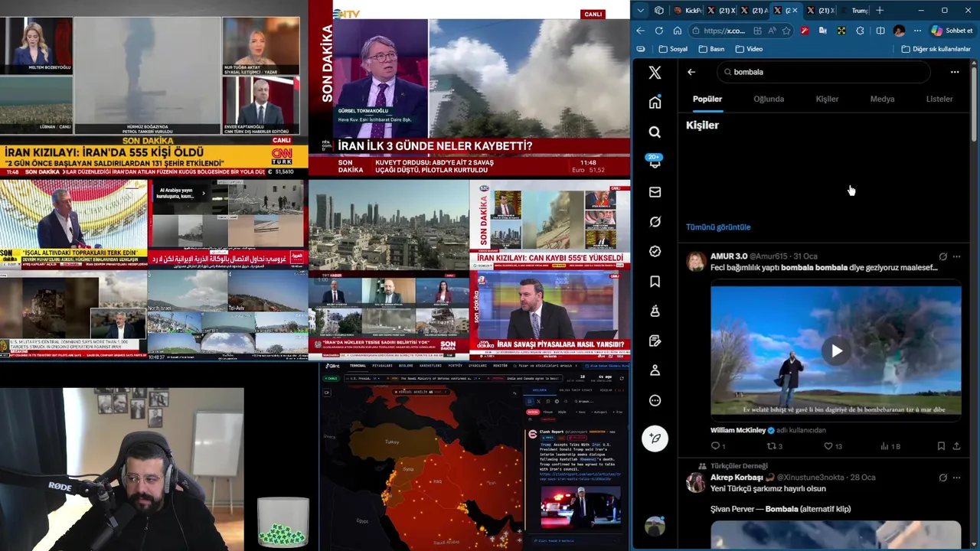Toggle split screen view icon
This screenshot has height=551, width=980.
pos(880,31)
